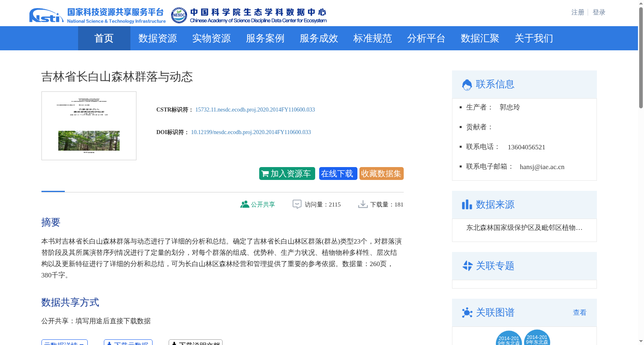Click the 关联专题 panel heading

click(x=495, y=266)
